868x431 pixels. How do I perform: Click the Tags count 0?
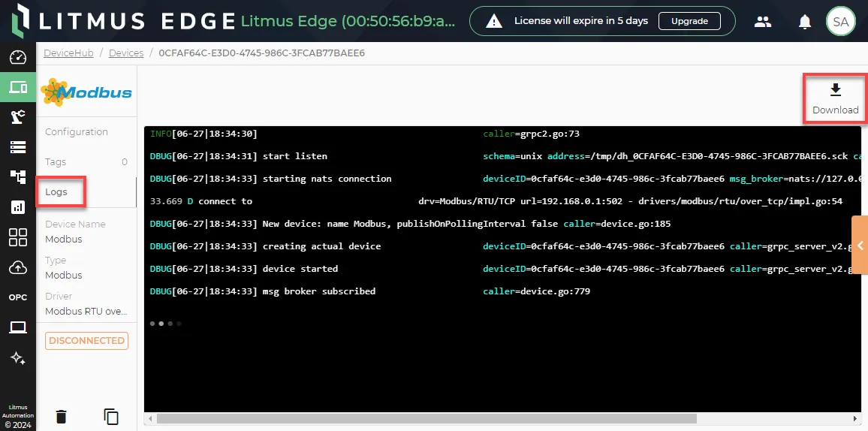pyautogui.click(x=125, y=162)
